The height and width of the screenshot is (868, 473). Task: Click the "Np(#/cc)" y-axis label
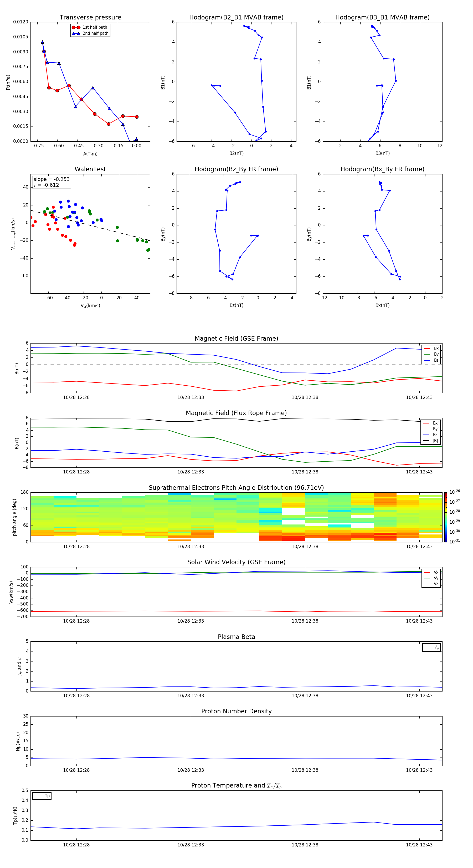(x=18, y=741)
